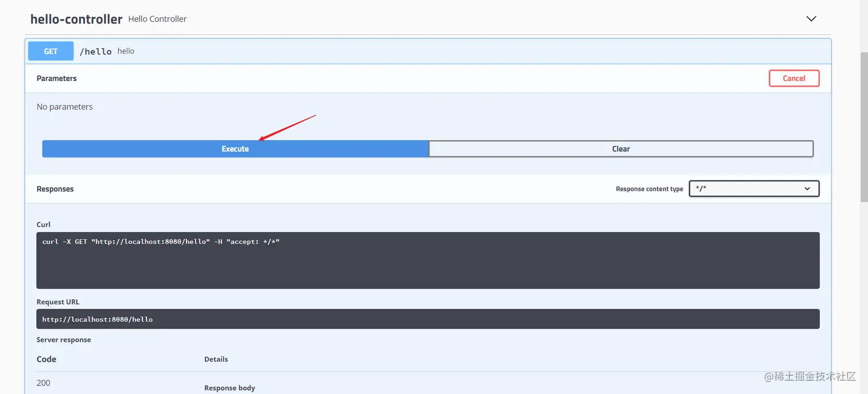Viewport: 868px width, 394px height.
Task: Click the 'Response content type' label
Action: point(649,189)
